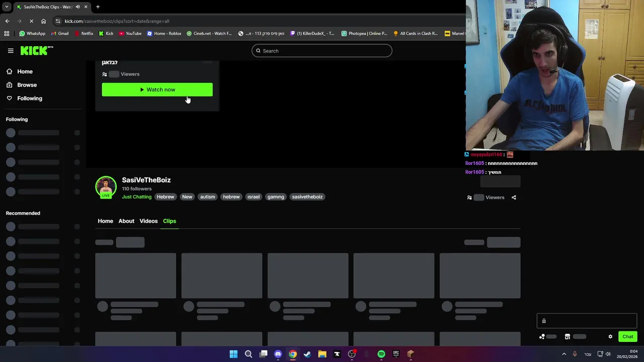Open Windows taskbar search

[249, 354]
